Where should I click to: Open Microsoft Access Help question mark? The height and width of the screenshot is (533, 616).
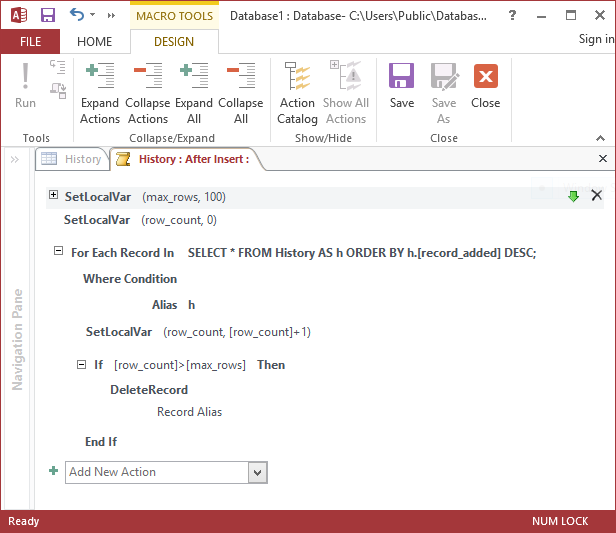click(x=512, y=16)
